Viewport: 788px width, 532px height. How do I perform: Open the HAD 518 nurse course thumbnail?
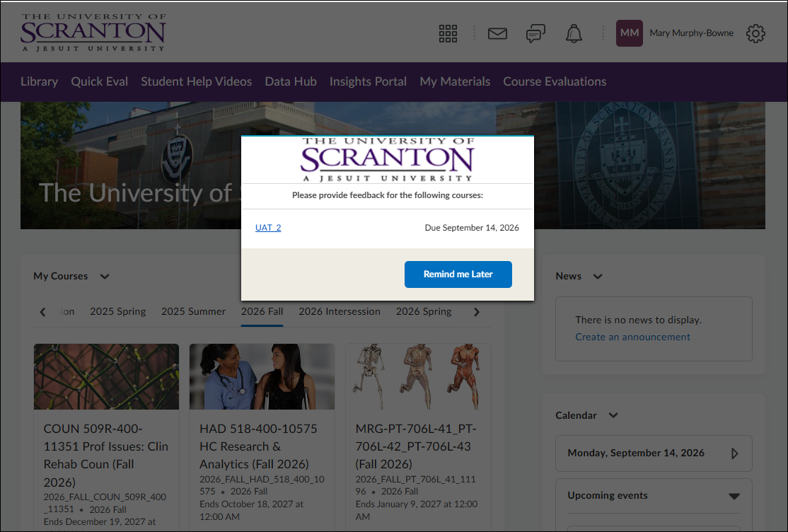[x=262, y=376]
